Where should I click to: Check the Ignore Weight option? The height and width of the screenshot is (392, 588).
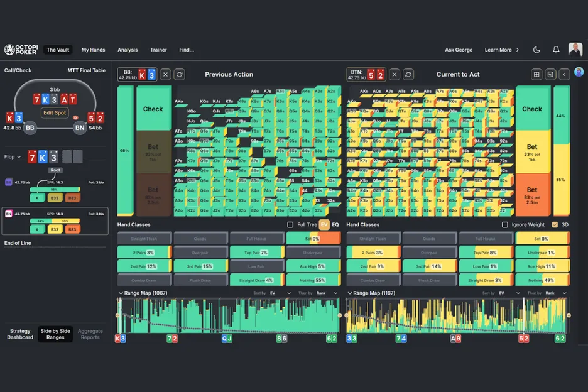(505, 224)
